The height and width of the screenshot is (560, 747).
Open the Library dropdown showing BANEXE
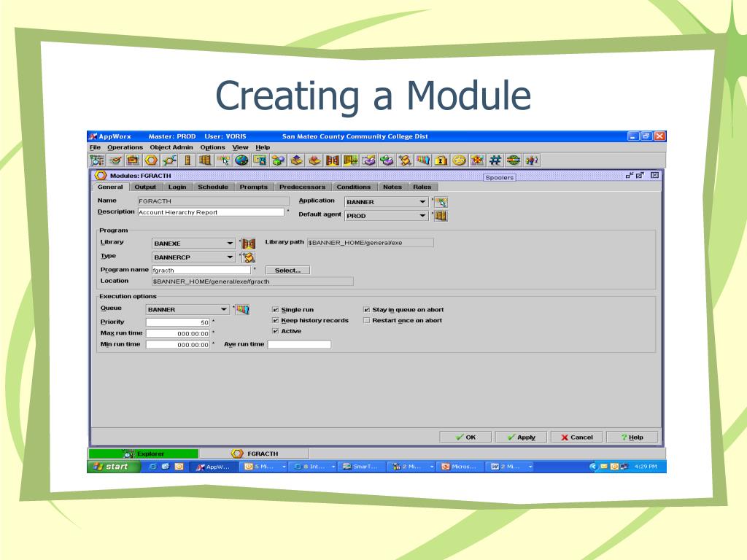click(193, 244)
